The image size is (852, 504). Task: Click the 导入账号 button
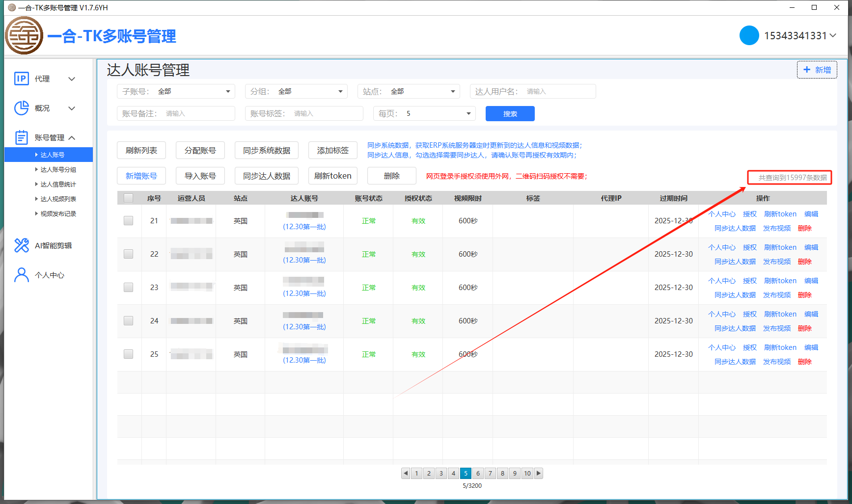(200, 176)
